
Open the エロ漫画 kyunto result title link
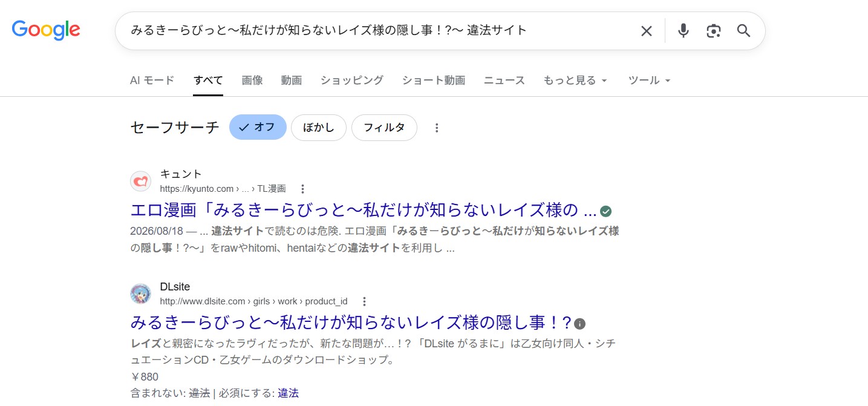pos(364,211)
